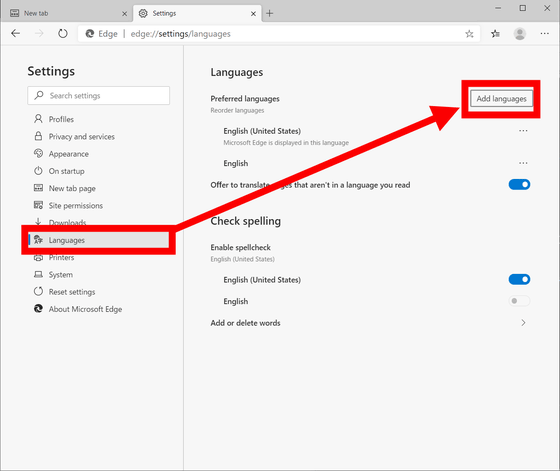The width and height of the screenshot is (560, 471).
Task: Open the Settings and more ellipsis menu
Action: pyautogui.click(x=544, y=34)
